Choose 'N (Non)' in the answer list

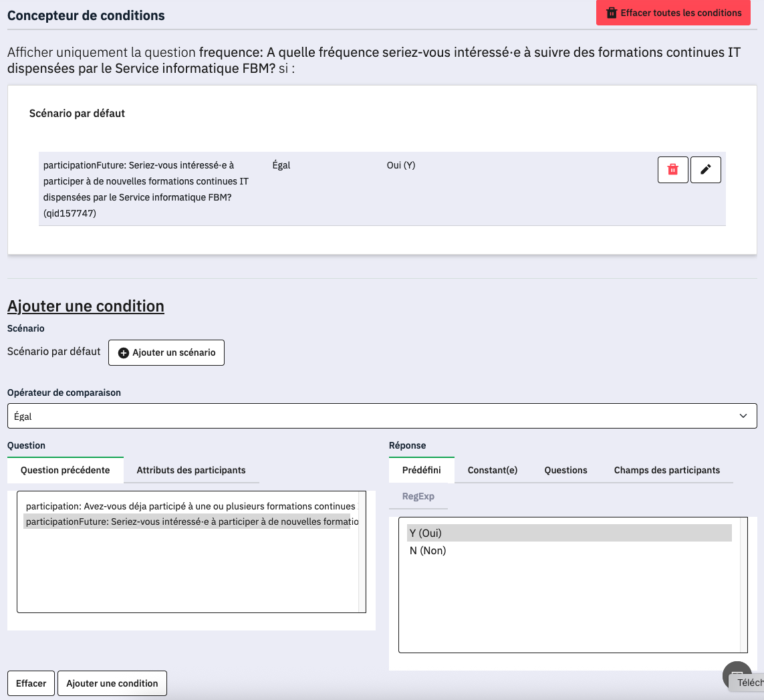pyautogui.click(x=428, y=551)
